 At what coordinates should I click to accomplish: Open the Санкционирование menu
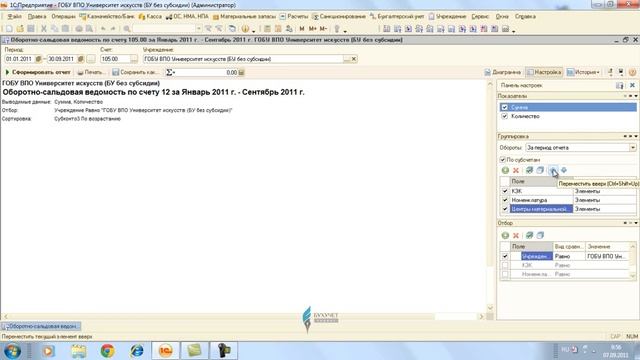[x=339, y=17]
